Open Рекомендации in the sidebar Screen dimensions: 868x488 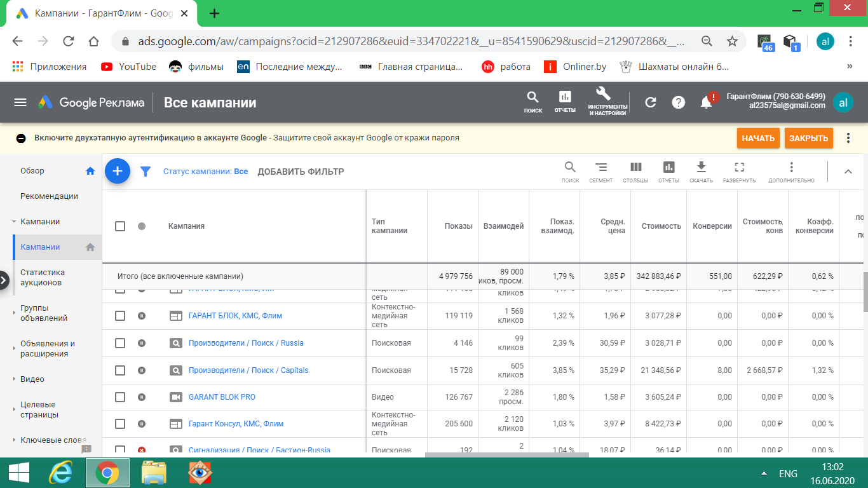[x=49, y=196]
